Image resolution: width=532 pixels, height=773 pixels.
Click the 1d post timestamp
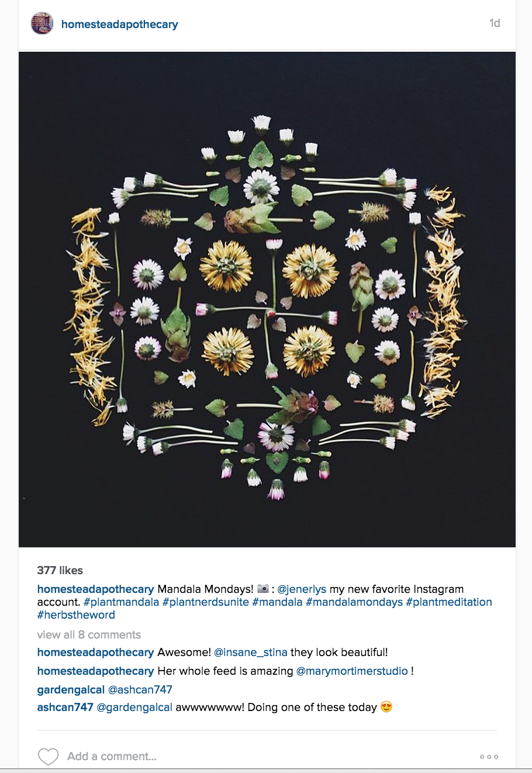(495, 23)
